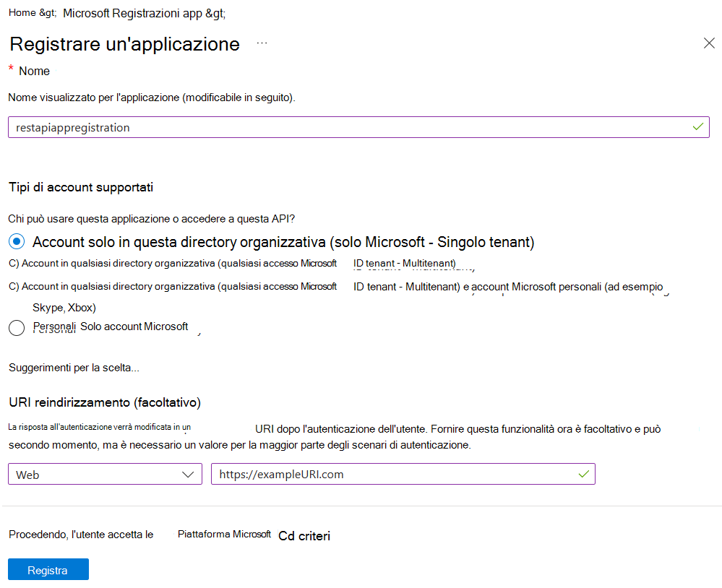Close the Registrare un'applicazione pane

click(x=709, y=43)
